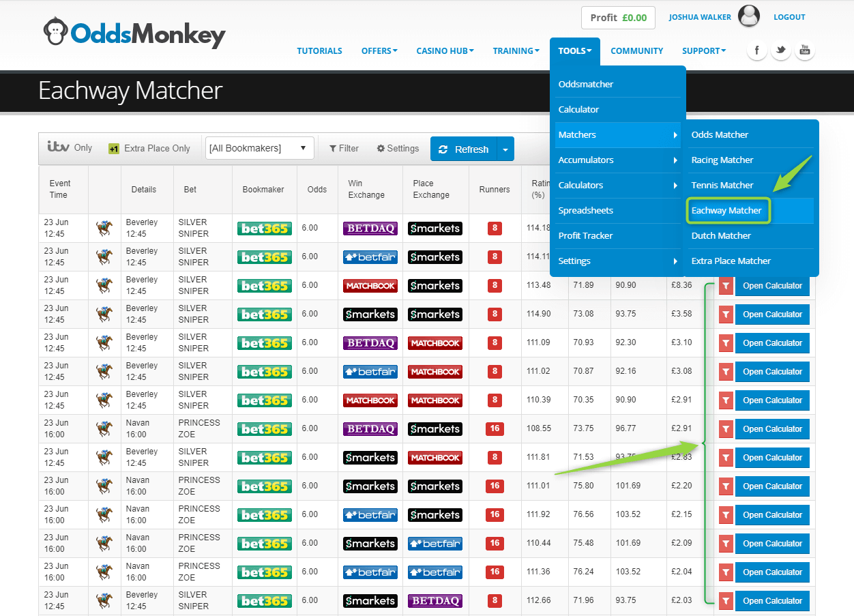
Task: Open the Filter option
Action: 344,148
